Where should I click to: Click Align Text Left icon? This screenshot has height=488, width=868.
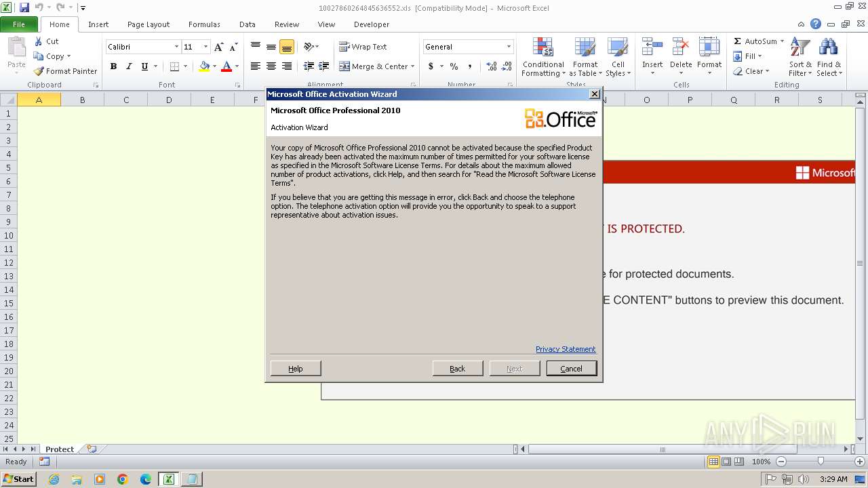point(256,66)
